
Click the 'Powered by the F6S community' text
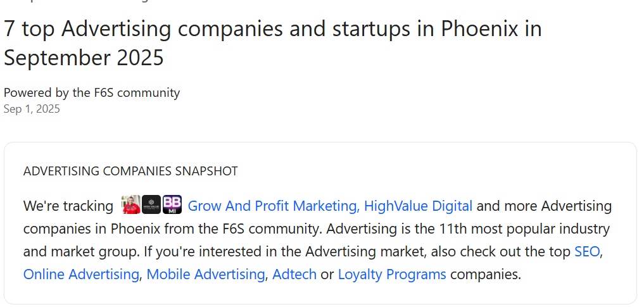click(92, 92)
